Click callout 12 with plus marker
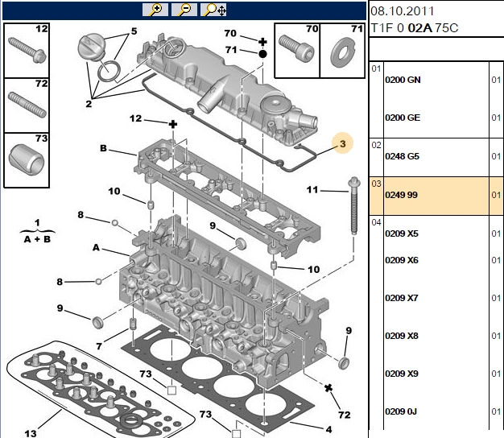The image size is (504, 438). click(135, 118)
